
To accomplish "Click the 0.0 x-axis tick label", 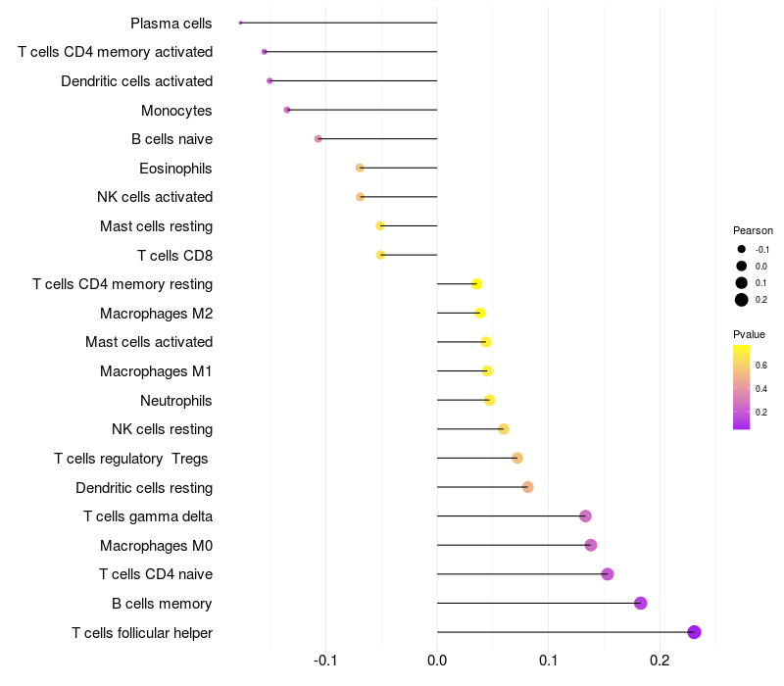I will [437, 661].
